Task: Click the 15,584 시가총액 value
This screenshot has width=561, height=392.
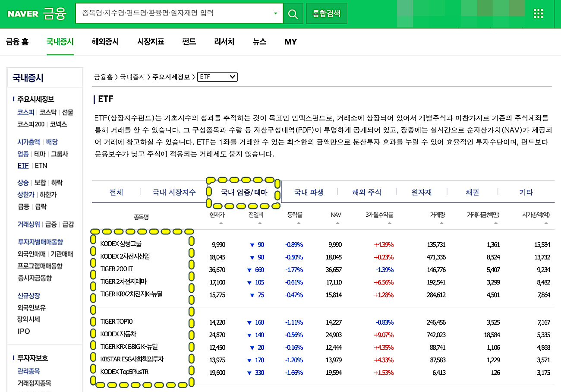Action: point(542,244)
